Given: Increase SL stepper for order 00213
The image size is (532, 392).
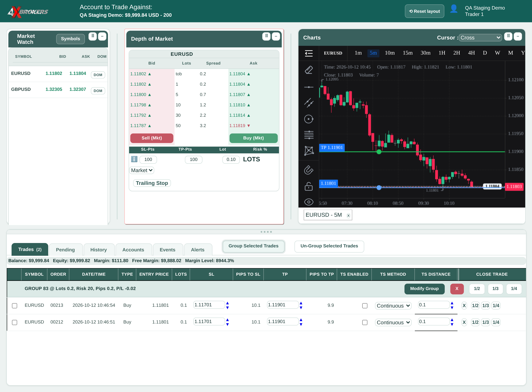Looking at the screenshot, I should pyautogui.click(x=227, y=303).
